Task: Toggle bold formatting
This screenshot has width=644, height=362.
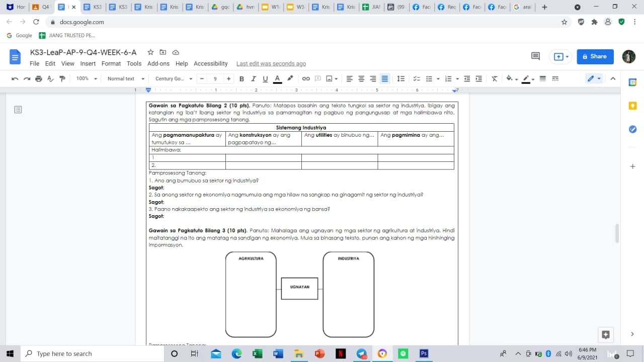Action: [242, 79]
